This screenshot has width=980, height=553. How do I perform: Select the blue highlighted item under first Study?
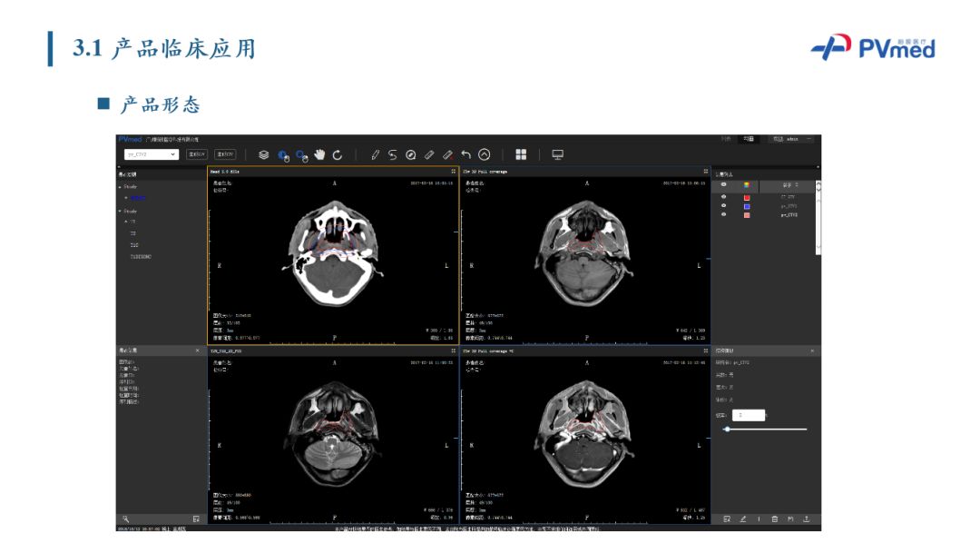pyautogui.click(x=138, y=198)
